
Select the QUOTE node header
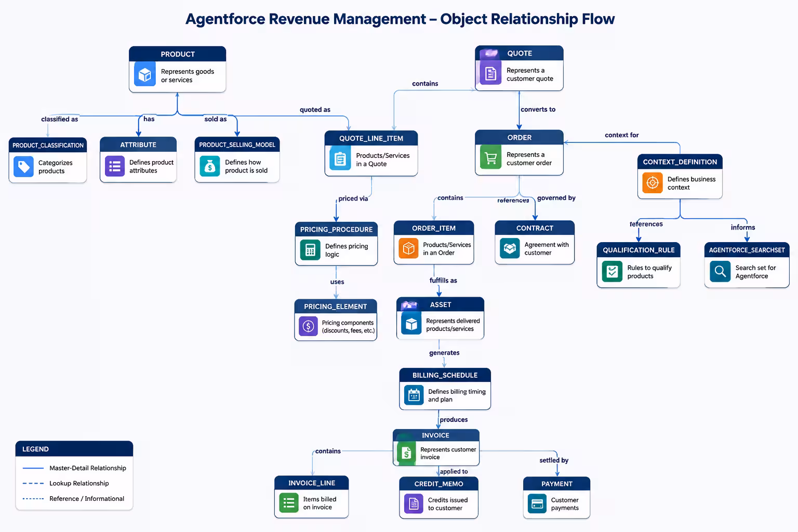519,53
